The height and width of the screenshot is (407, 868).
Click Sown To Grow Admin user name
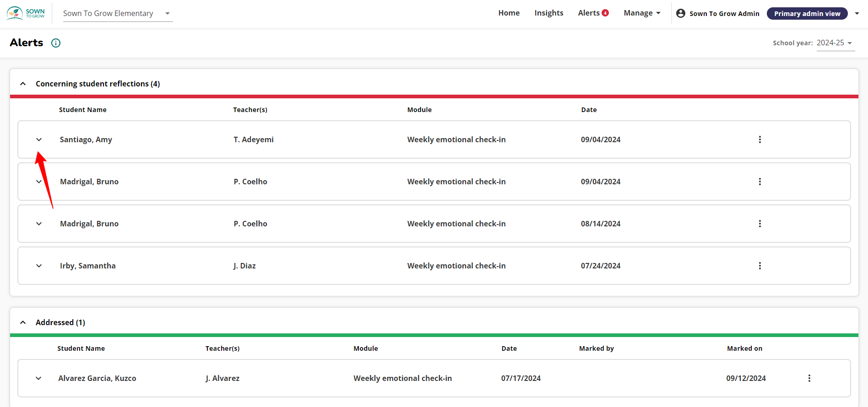(x=724, y=14)
